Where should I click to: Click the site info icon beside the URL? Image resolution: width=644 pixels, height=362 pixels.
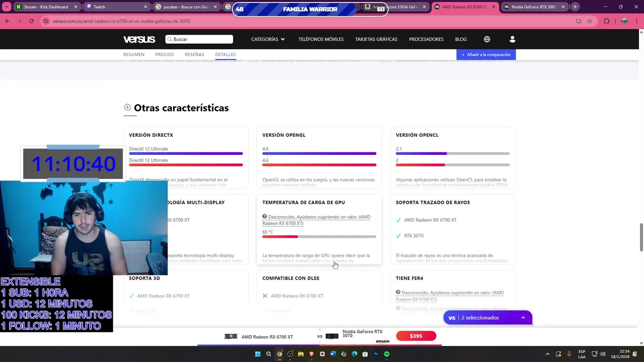click(x=46, y=21)
